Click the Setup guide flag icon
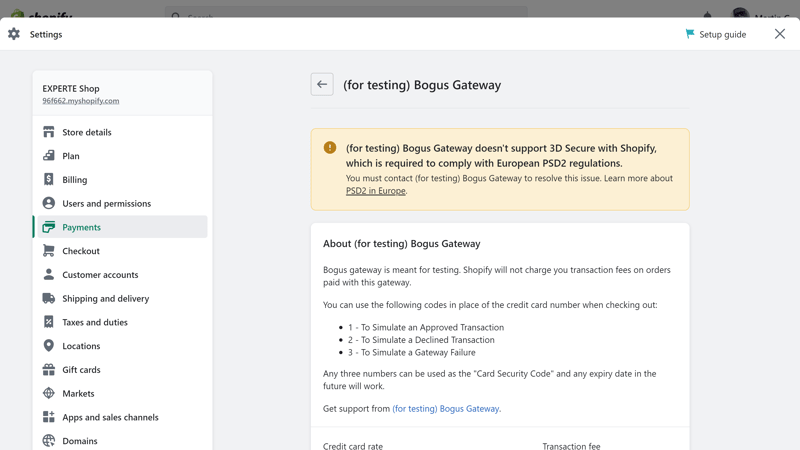Viewport: 800px width, 450px height. click(x=690, y=34)
